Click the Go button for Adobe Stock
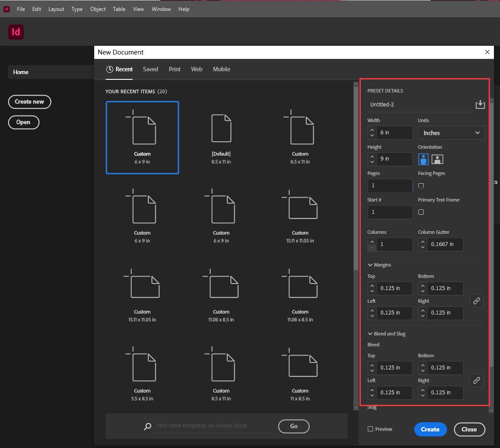 [294, 426]
